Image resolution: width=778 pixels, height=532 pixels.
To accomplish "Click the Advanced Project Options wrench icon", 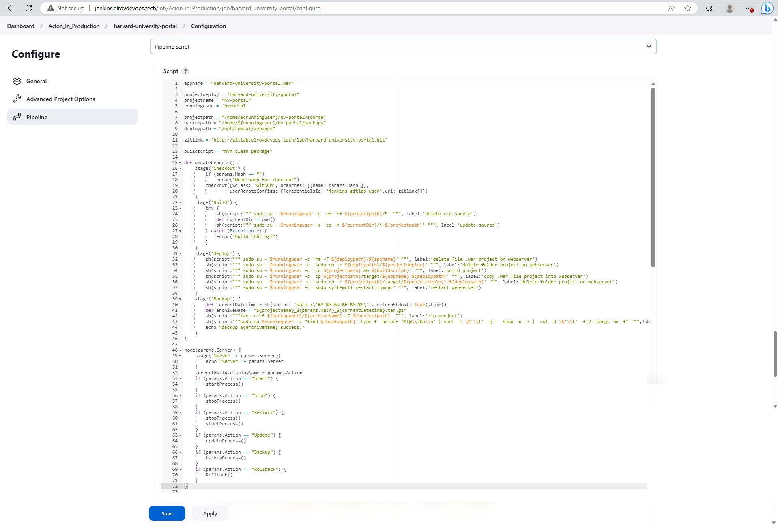I will 17,99.
